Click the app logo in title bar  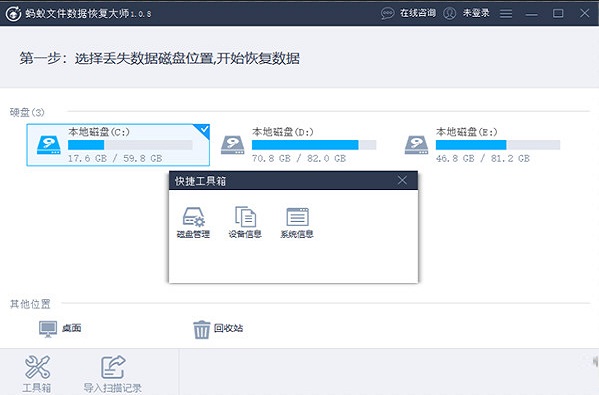point(13,14)
